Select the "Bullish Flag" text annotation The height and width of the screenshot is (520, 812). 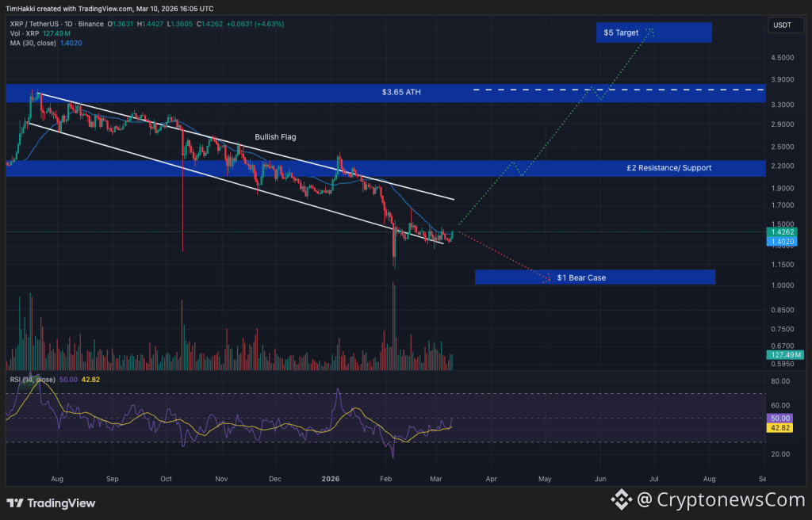pos(275,136)
